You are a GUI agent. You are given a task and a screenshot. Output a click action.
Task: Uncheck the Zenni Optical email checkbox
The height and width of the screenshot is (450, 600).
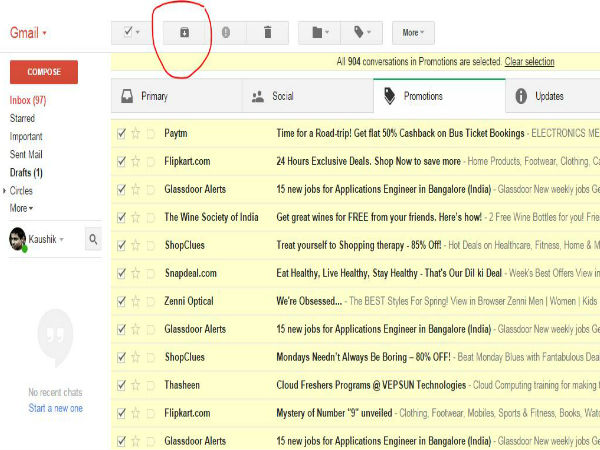pyautogui.click(x=121, y=302)
